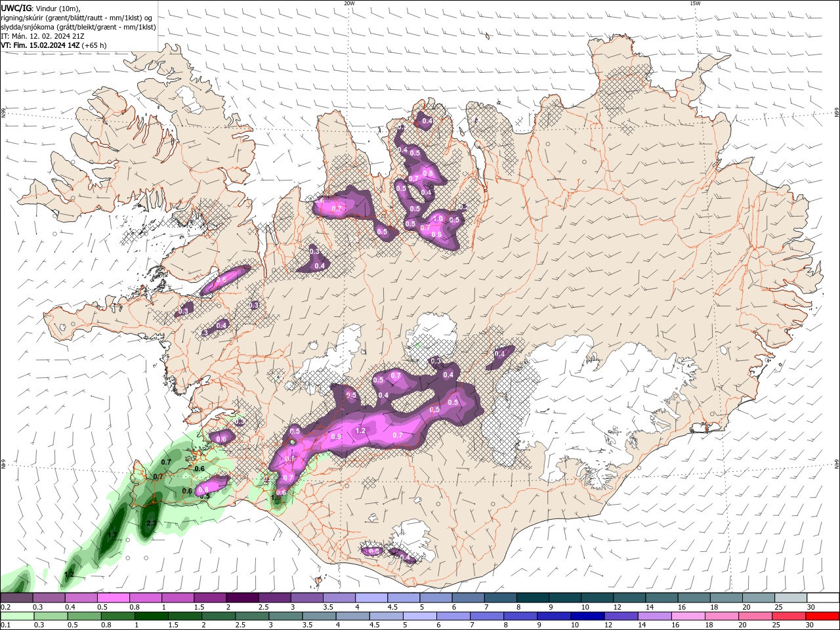
Task: Pick the light periwinkle 4 swatch in upper scale
Action: tap(371, 598)
